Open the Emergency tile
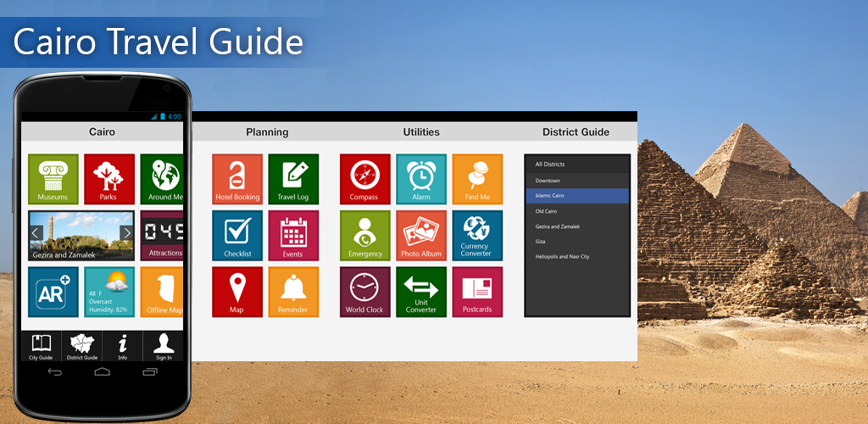 pyautogui.click(x=365, y=236)
